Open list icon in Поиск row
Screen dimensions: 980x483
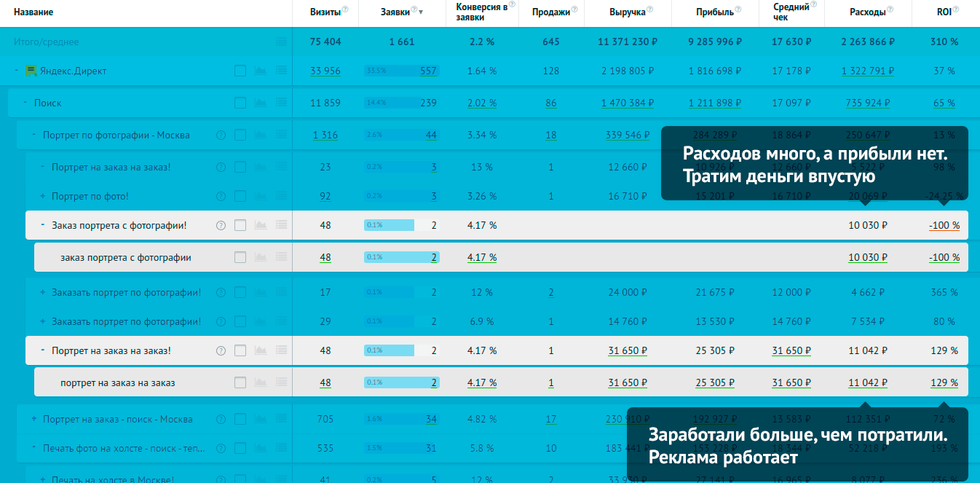click(282, 103)
